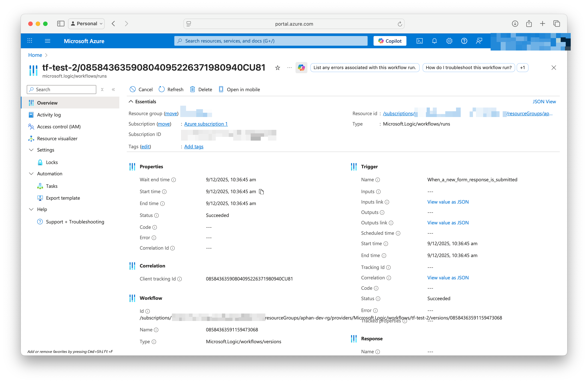Open the Azure portal hamburger menu
The height and width of the screenshot is (383, 588).
pyautogui.click(x=47, y=41)
